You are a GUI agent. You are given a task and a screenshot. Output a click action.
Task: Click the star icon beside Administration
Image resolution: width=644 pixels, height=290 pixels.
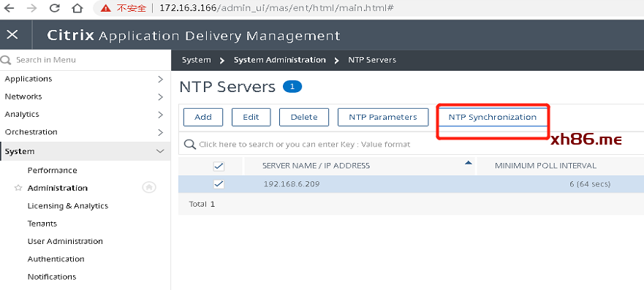click(x=18, y=188)
